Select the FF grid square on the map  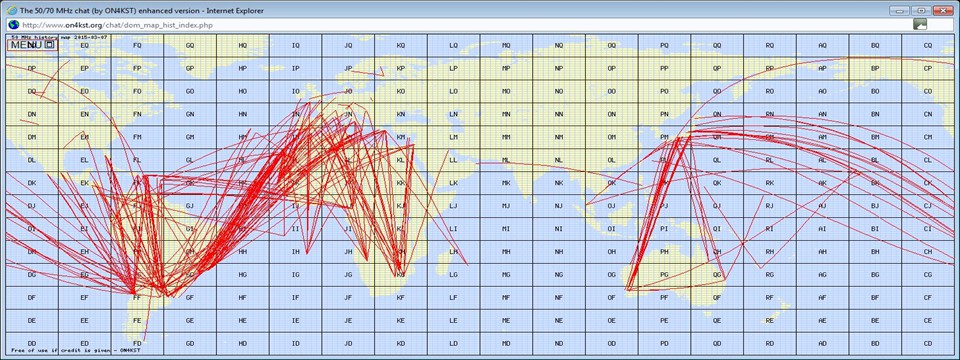coord(137,298)
